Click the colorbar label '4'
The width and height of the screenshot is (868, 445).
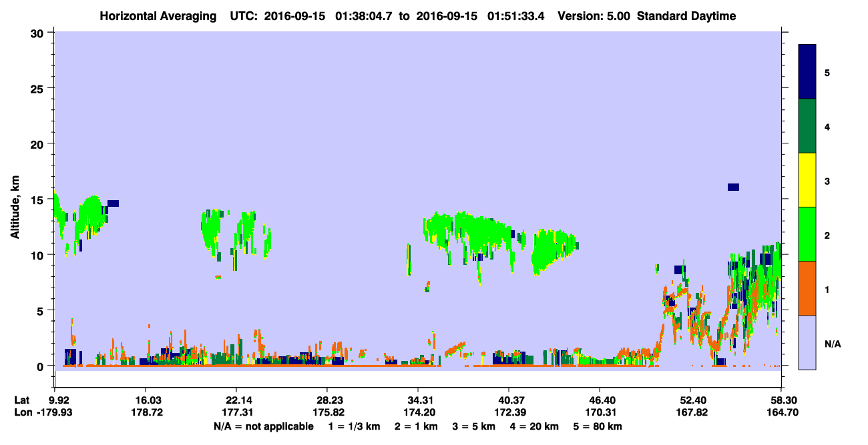[x=827, y=127]
